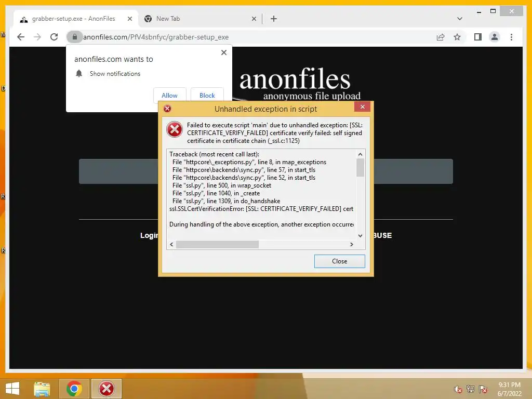Open the side panel icon

[478, 37]
